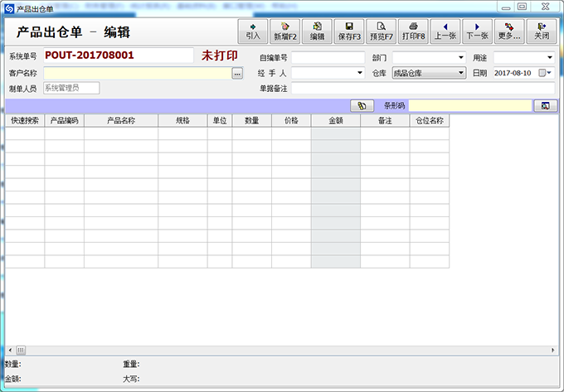Expand the 经手人 handler dropdown
This screenshot has height=392, width=564.
pos(360,73)
